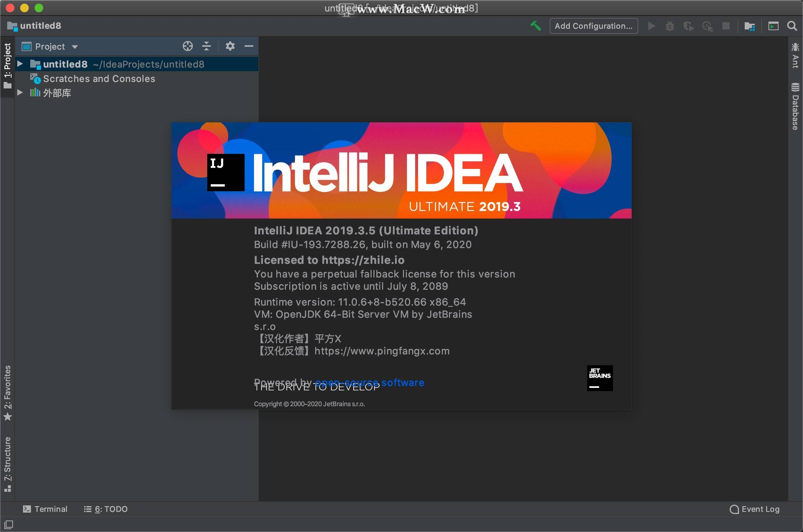The width and height of the screenshot is (803, 532).
Task: Expand the untitled8 project node
Action: coord(20,64)
